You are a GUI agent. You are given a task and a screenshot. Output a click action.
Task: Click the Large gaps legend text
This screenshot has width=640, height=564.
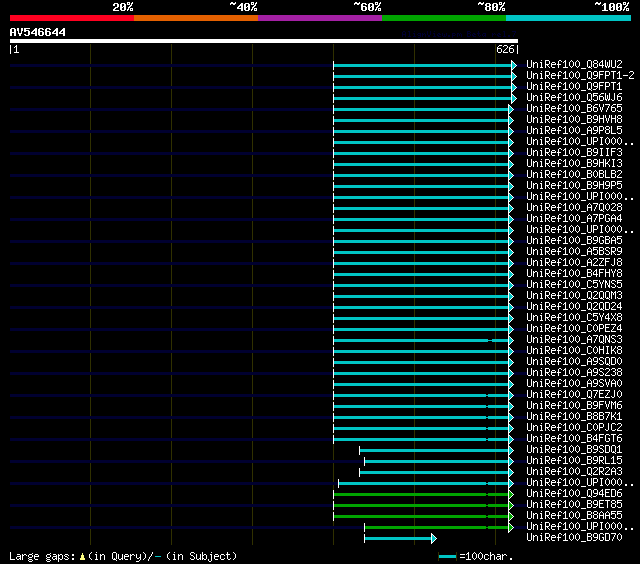pos(123,556)
